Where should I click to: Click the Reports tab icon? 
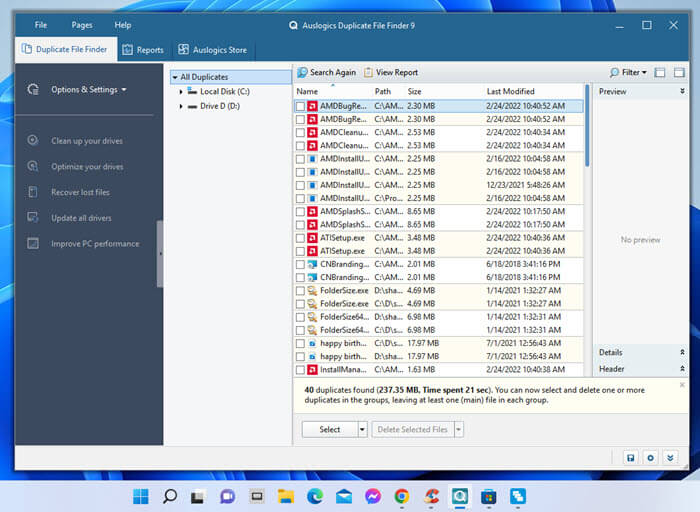click(128, 50)
